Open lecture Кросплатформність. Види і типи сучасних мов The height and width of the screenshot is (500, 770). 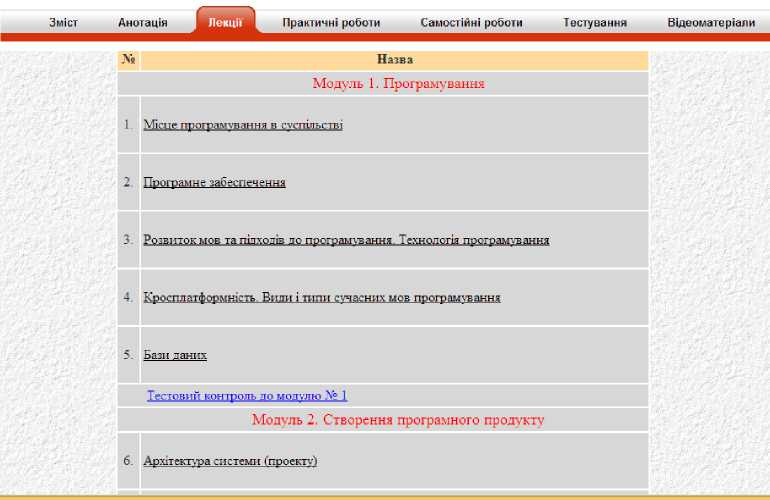point(322,297)
